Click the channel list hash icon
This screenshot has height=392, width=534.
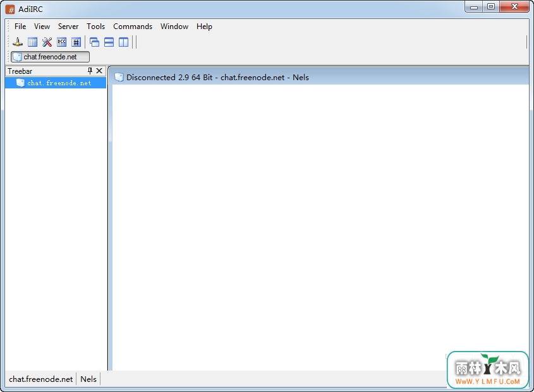pos(76,42)
